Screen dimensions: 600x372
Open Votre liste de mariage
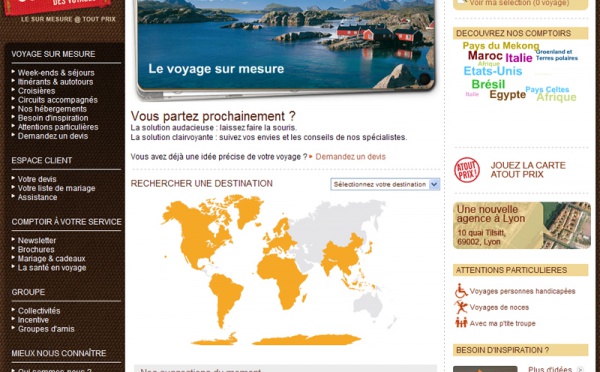pyautogui.click(x=56, y=188)
